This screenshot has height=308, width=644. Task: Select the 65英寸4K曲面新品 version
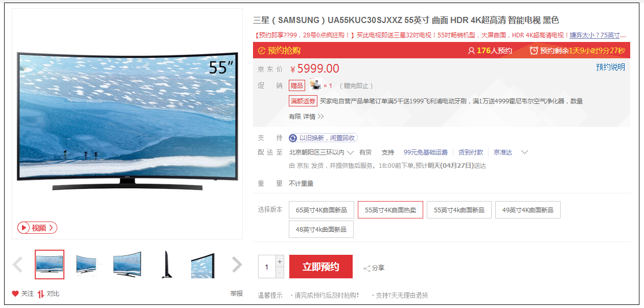321,210
